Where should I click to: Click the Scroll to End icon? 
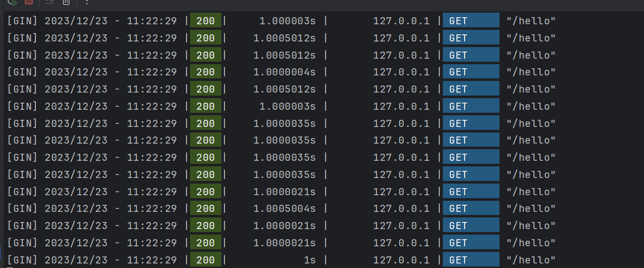[50, 2]
